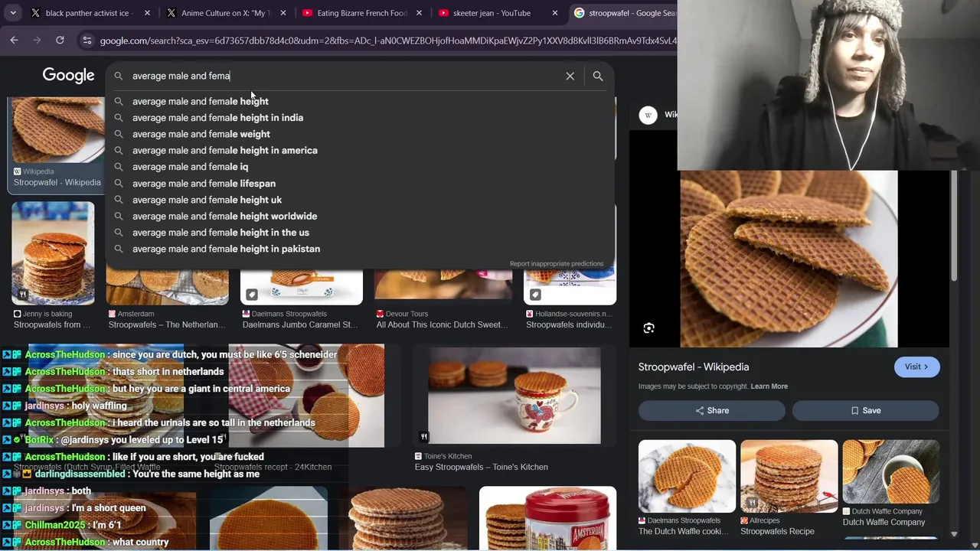The height and width of the screenshot is (551, 980).
Task: Click the Visit button
Action: tap(916, 367)
